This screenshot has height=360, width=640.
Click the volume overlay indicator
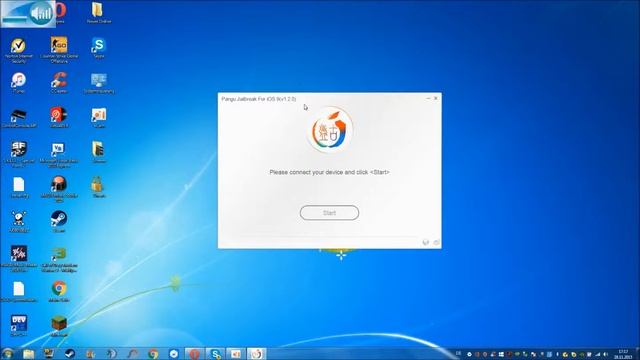tap(29, 14)
